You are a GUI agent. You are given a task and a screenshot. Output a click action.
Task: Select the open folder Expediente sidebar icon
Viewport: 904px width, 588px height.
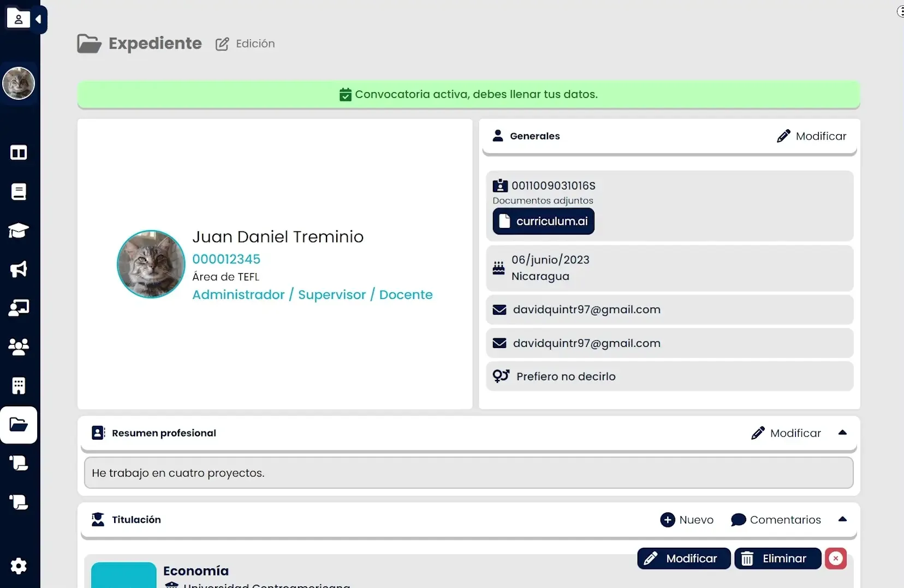[19, 424]
